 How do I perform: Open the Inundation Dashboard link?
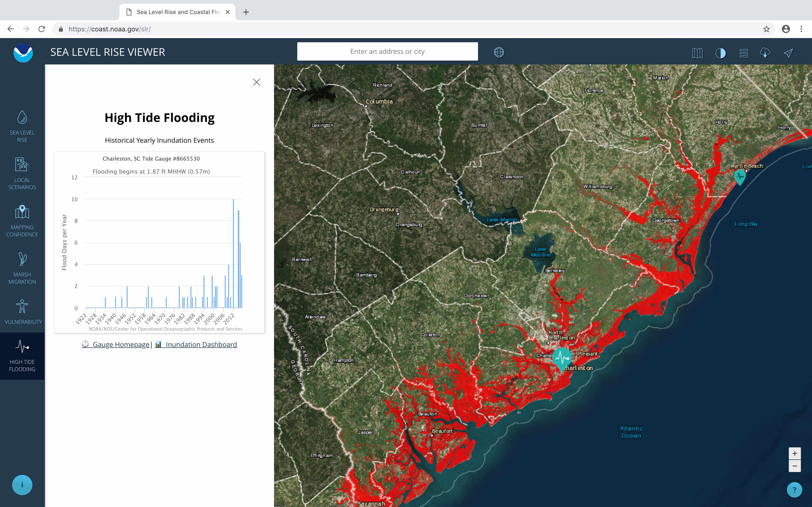coord(200,344)
